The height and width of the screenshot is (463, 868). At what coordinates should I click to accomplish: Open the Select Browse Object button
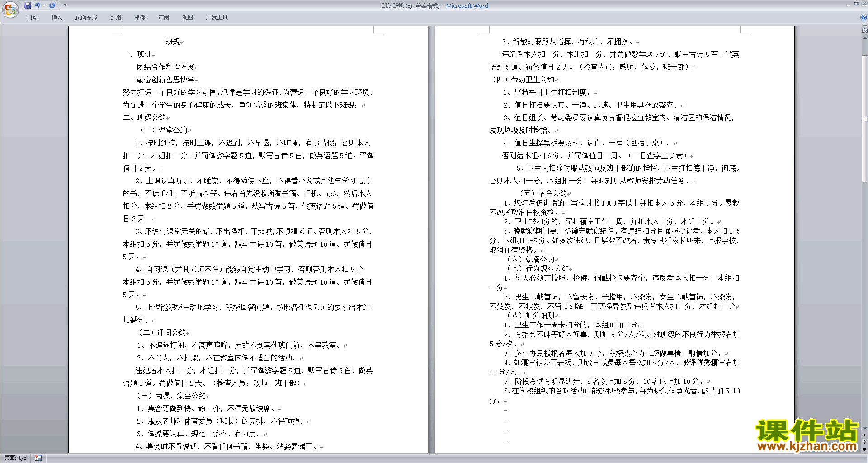865,442
